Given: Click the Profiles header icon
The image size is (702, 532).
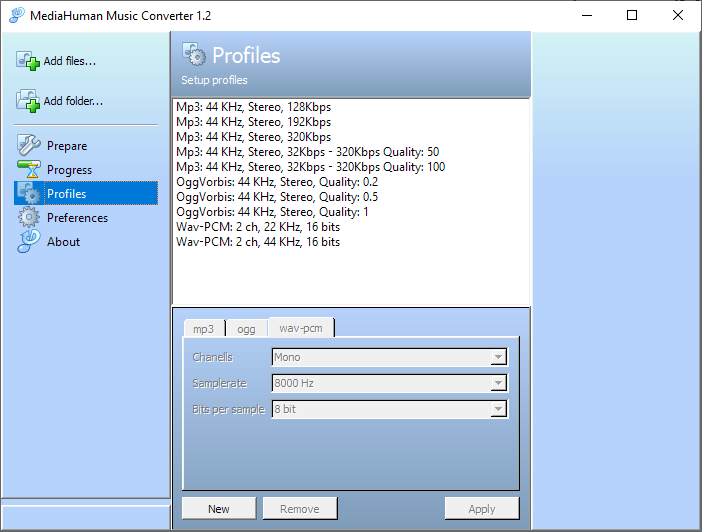Looking at the screenshot, I should [x=194, y=54].
